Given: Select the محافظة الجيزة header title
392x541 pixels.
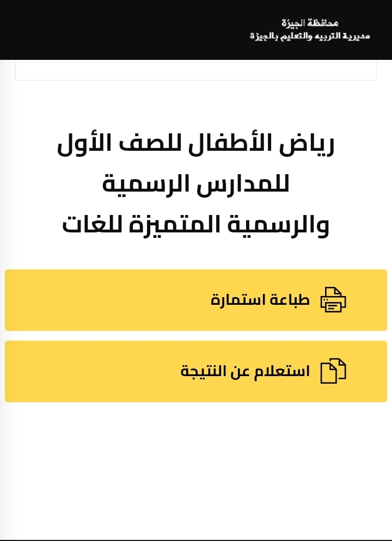Looking at the screenshot, I should point(310,23).
